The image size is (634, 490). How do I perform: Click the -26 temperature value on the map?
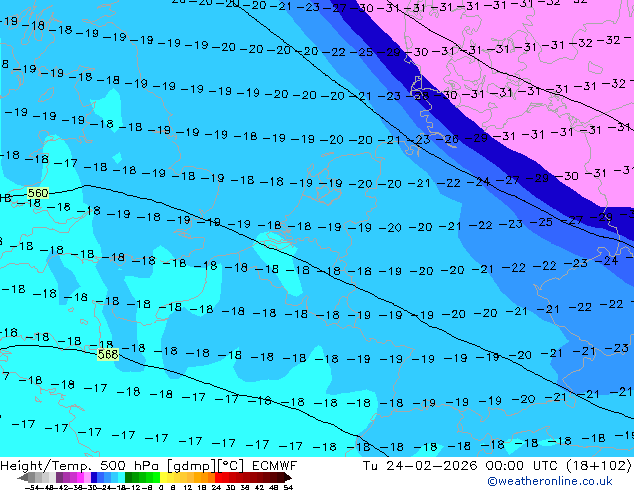[447, 139]
